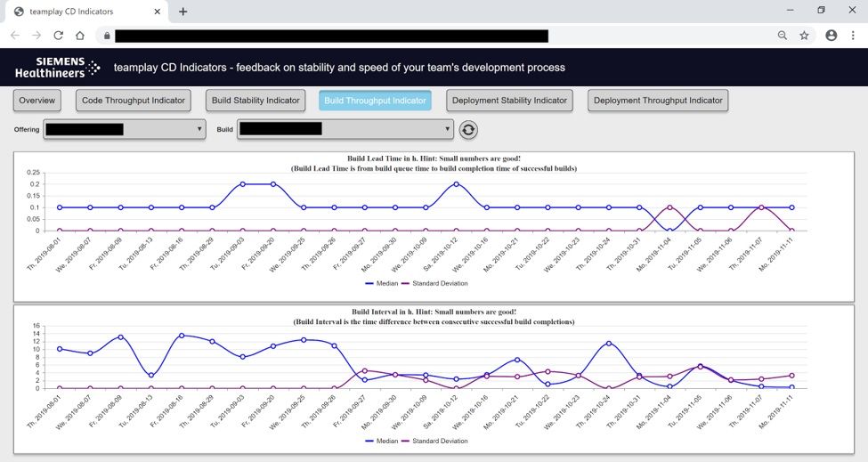Click the 2019-08-16 median peak in Build Interval chart
868x462 pixels.
coord(182,336)
